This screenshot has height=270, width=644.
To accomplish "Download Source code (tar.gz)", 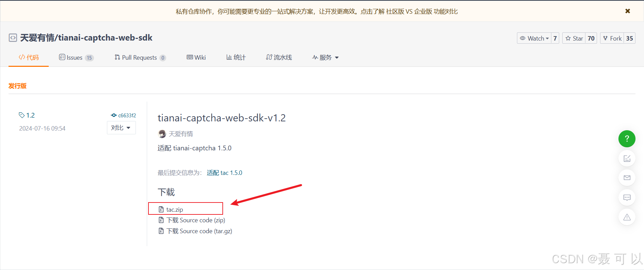I will tap(195, 231).
